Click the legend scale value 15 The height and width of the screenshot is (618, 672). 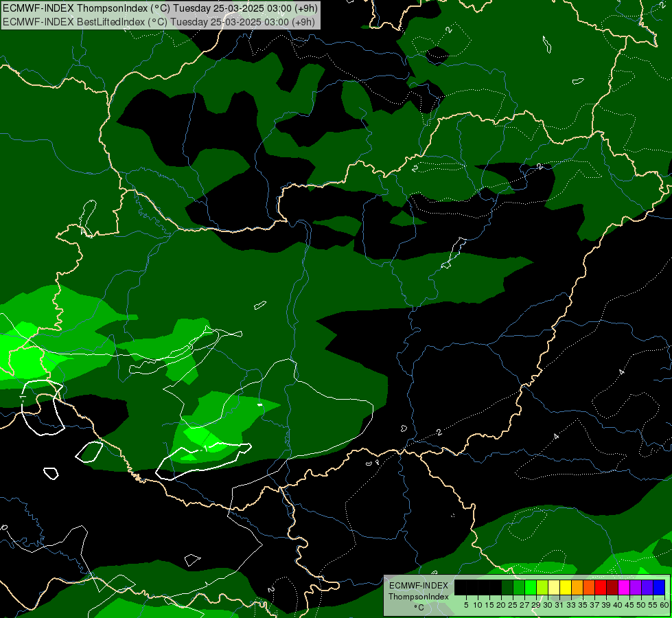click(x=489, y=605)
